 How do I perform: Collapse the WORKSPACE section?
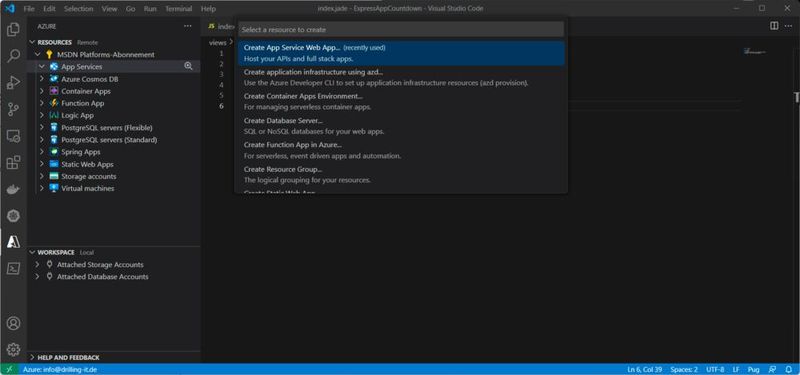pos(32,253)
